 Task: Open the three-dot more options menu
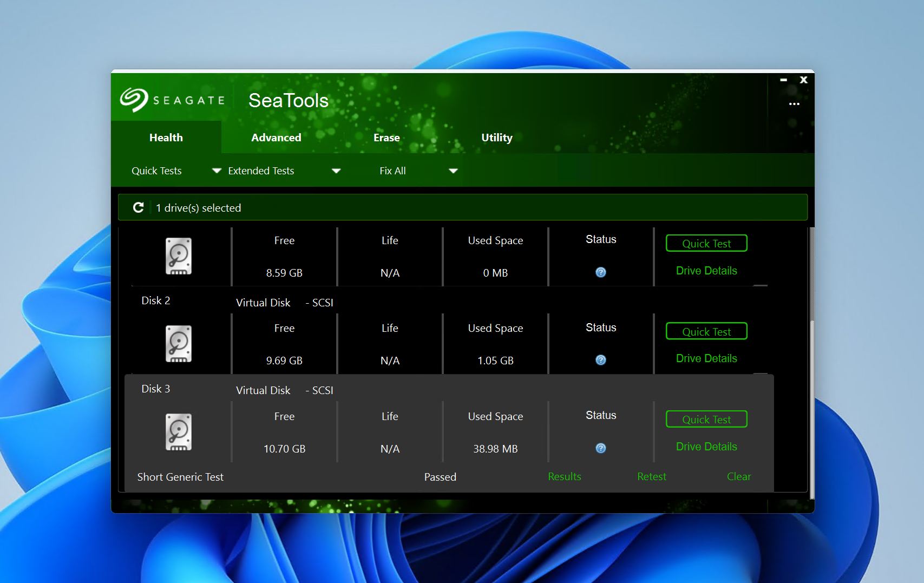pos(794,104)
